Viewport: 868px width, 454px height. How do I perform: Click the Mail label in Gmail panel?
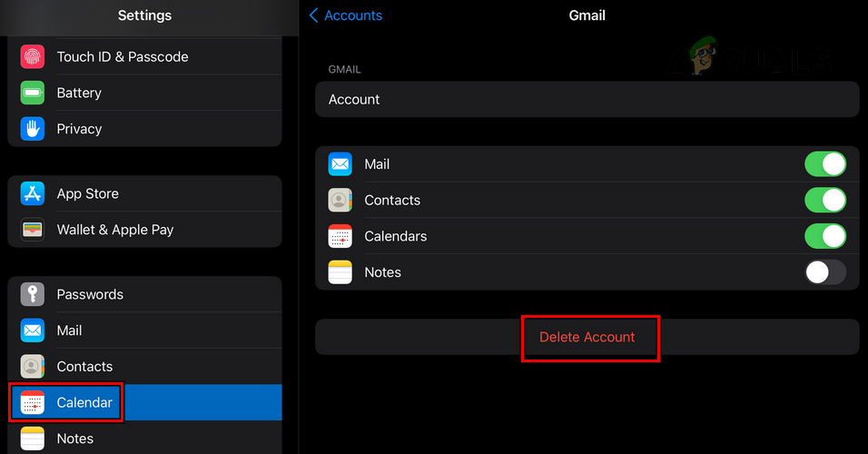[x=377, y=163]
